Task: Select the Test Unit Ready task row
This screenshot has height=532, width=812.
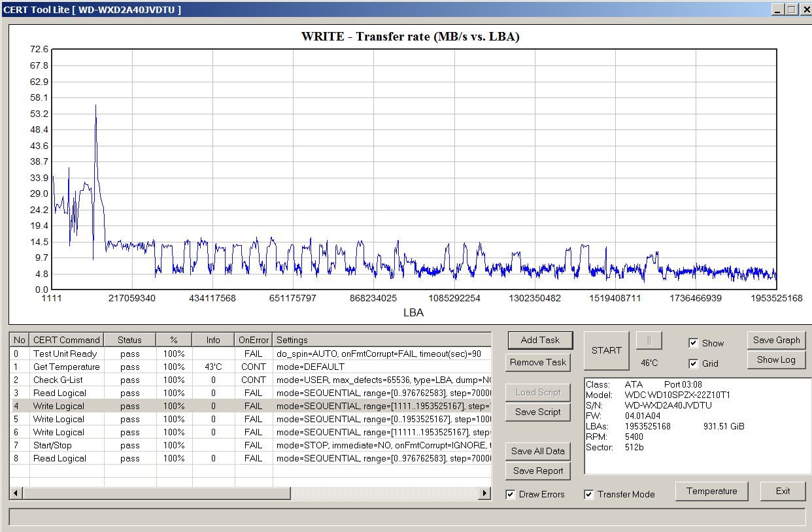Action: click(250, 354)
